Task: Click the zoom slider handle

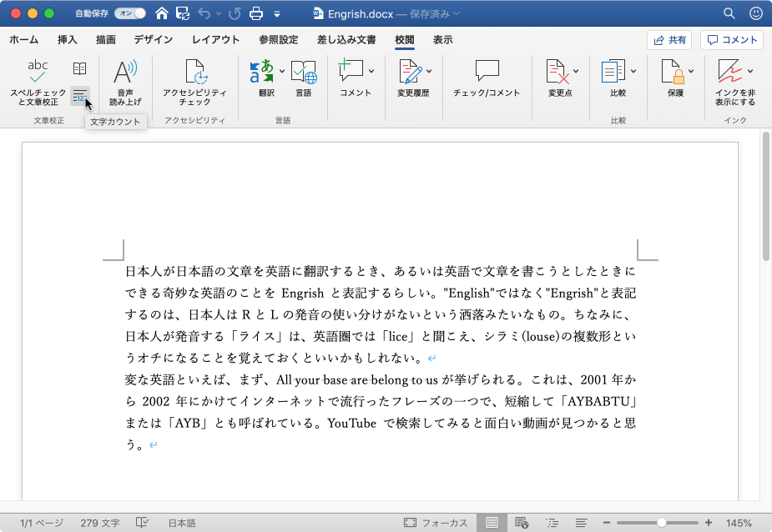Action: click(x=662, y=523)
